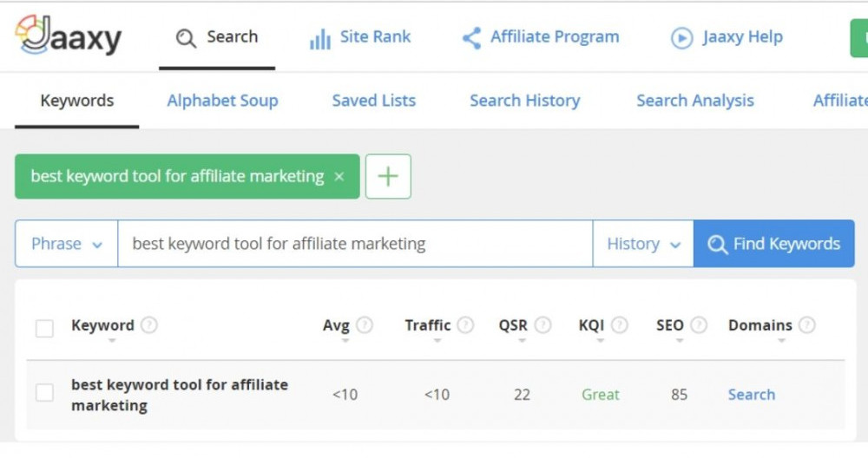This screenshot has height=458, width=868.
Task: Open the Site Rank menu
Action: (360, 37)
